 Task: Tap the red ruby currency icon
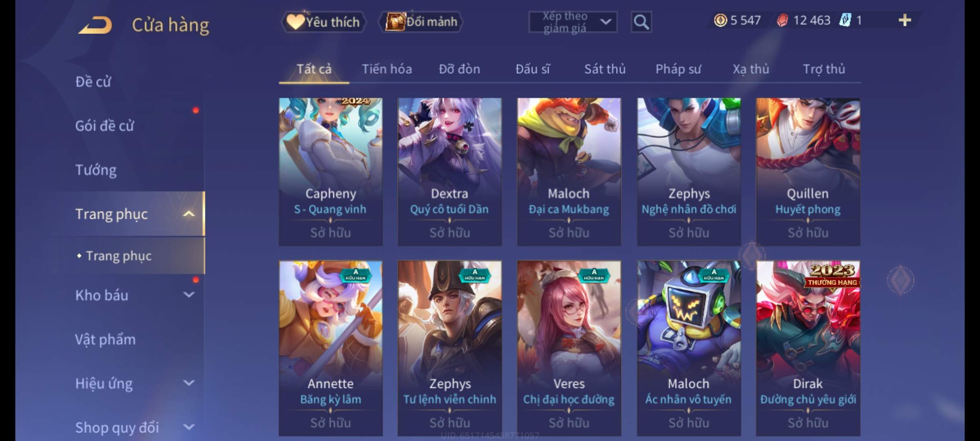(x=782, y=20)
